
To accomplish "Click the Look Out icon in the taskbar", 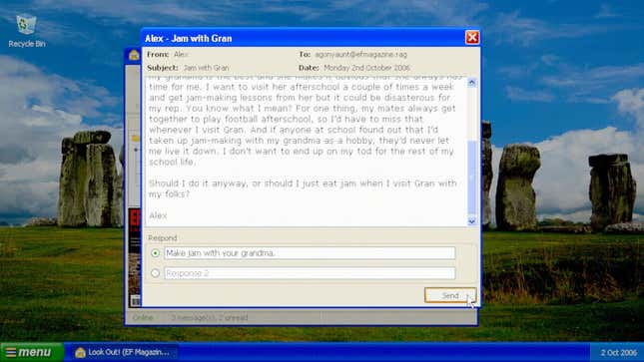I will point(80,352).
